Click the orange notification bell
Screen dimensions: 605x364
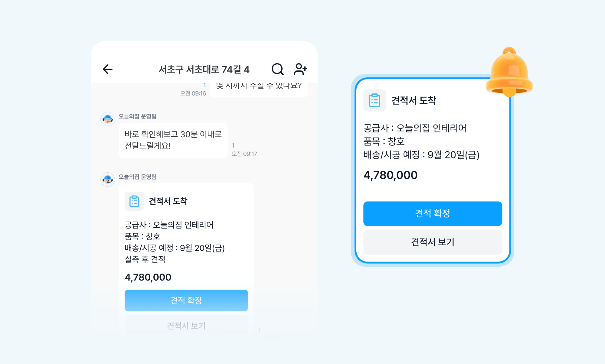coord(509,73)
